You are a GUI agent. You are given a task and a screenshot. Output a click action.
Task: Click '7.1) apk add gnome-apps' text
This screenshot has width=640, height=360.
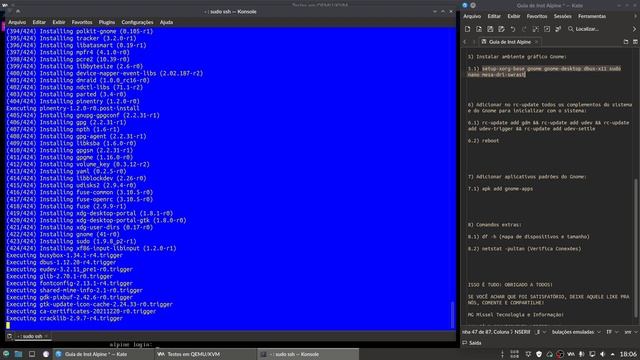(500, 189)
